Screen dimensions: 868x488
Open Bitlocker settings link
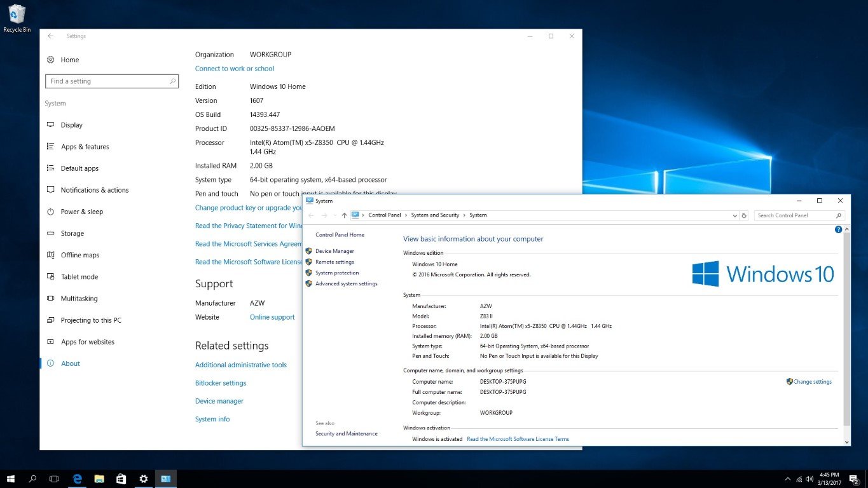pyautogui.click(x=221, y=383)
